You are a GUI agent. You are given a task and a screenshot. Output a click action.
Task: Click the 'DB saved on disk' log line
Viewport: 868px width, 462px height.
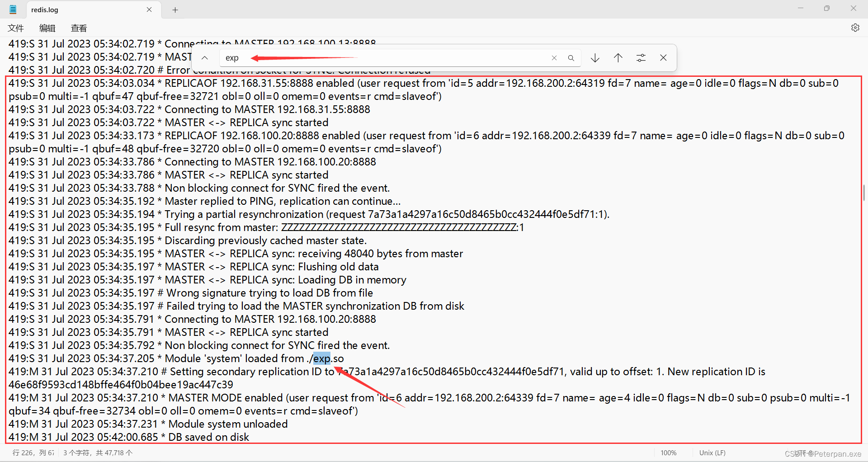pyautogui.click(x=129, y=437)
